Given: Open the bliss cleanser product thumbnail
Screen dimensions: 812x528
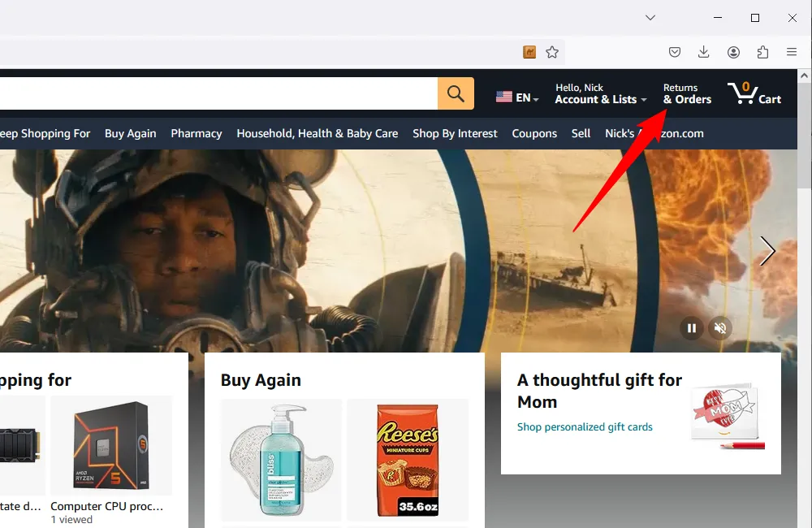Looking at the screenshot, I should click(281, 460).
